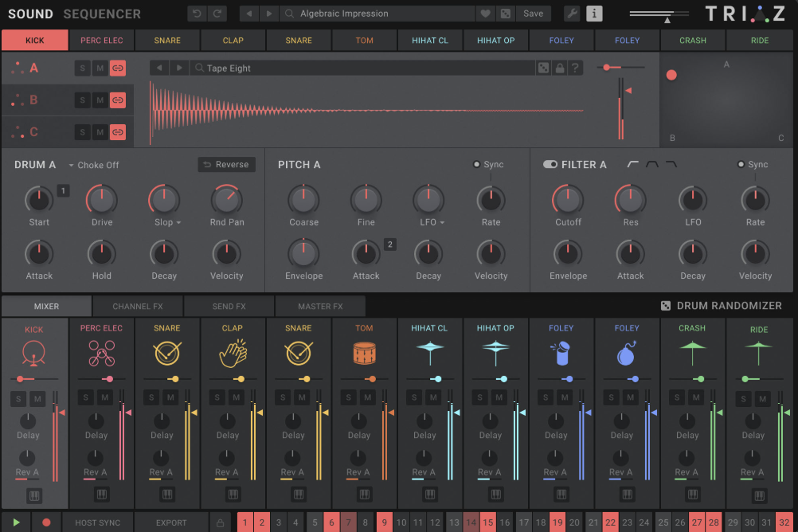Screen dimensions: 798x532
Task: Open the Choke Off dropdown
Action: pyautogui.click(x=94, y=165)
